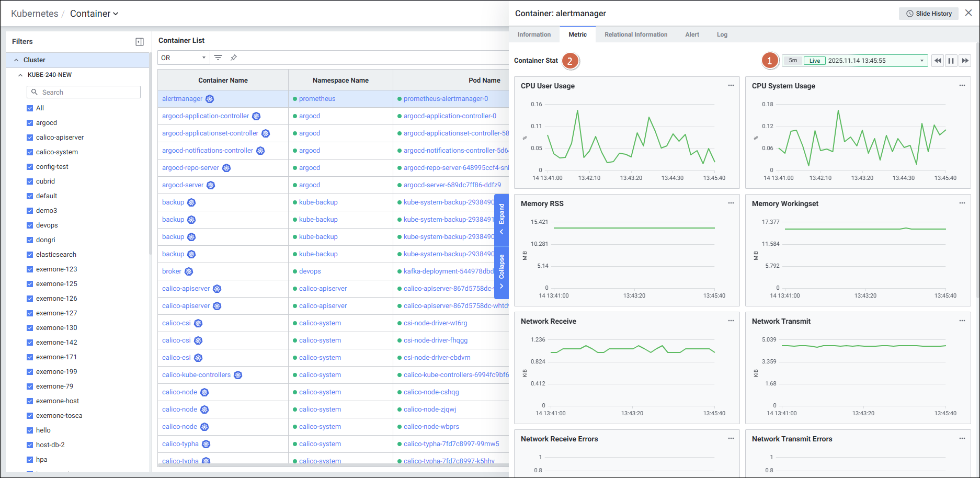The height and width of the screenshot is (478, 980).
Task: Open the OR condition dropdown
Action: point(183,58)
